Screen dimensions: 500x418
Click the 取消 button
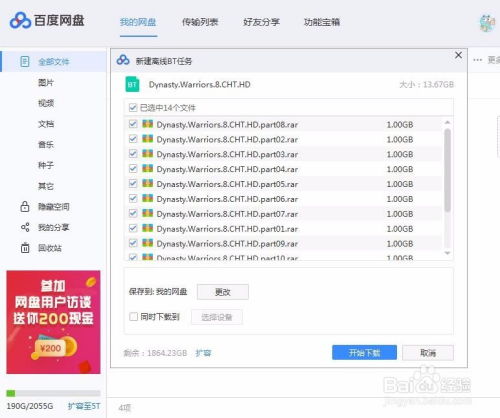pos(428,353)
